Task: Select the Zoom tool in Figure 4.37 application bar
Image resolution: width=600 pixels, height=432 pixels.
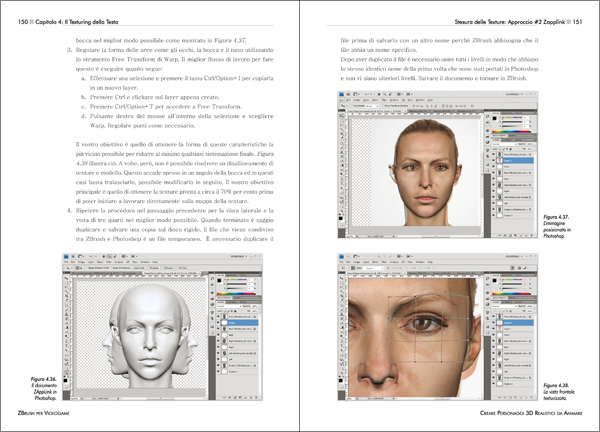Action: 385,94
